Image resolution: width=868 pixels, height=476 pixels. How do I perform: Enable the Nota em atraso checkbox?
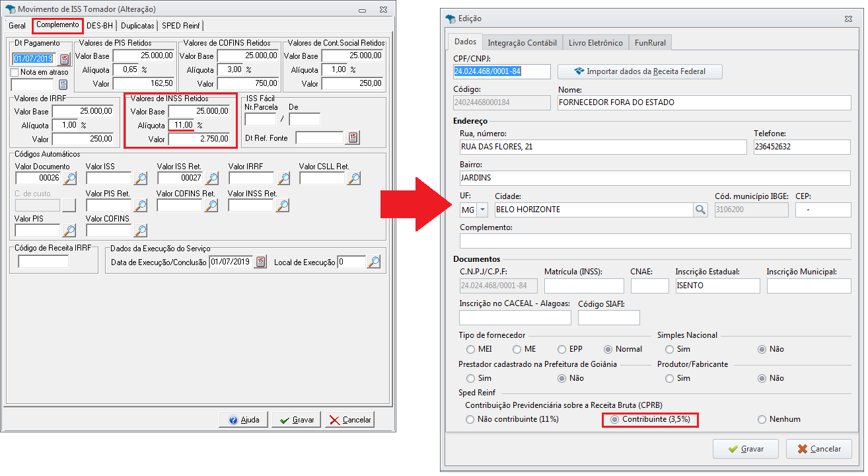click(15, 72)
